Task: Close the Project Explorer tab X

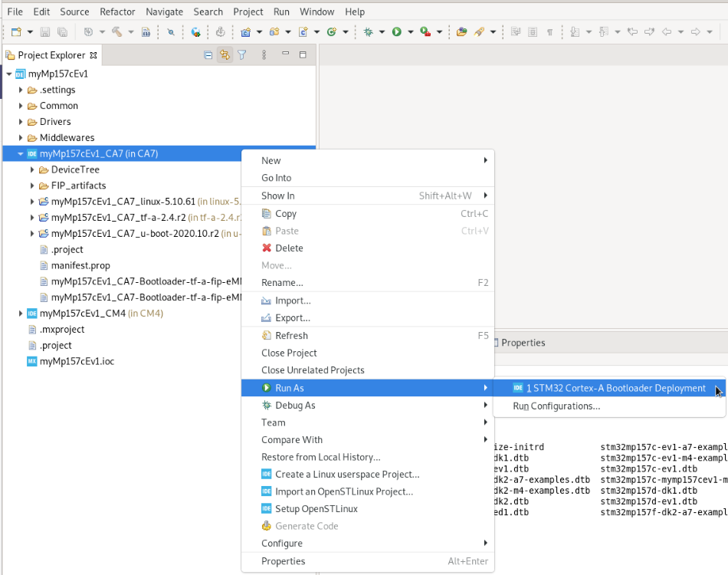Action: coord(93,55)
